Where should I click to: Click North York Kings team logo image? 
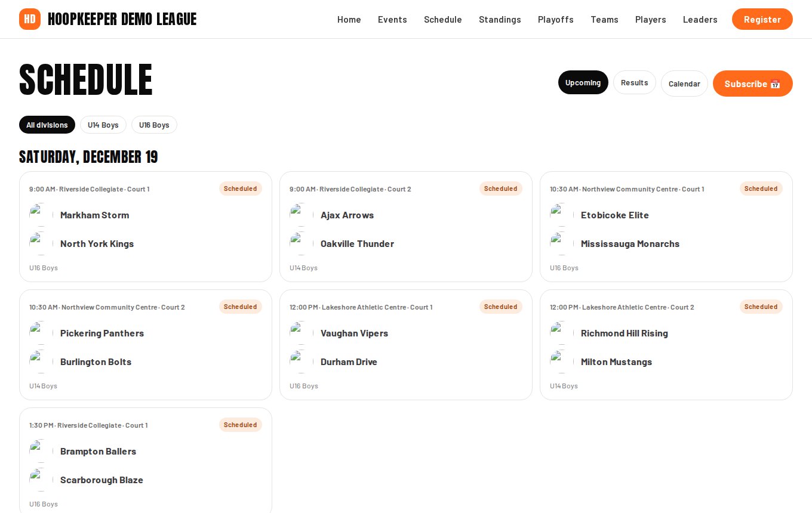(x=41, y=243)
